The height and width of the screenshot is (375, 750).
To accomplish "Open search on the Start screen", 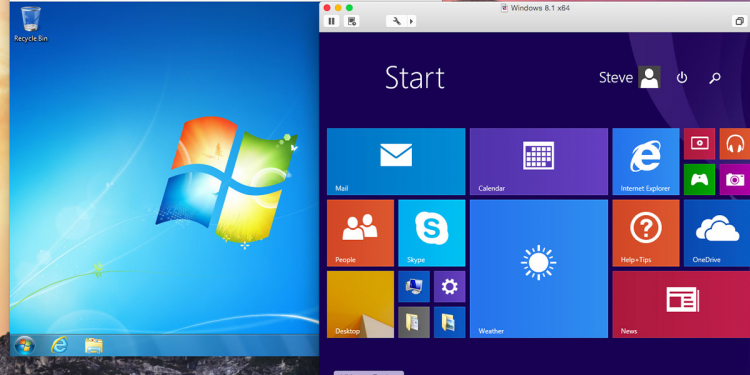I will point(715,77).
